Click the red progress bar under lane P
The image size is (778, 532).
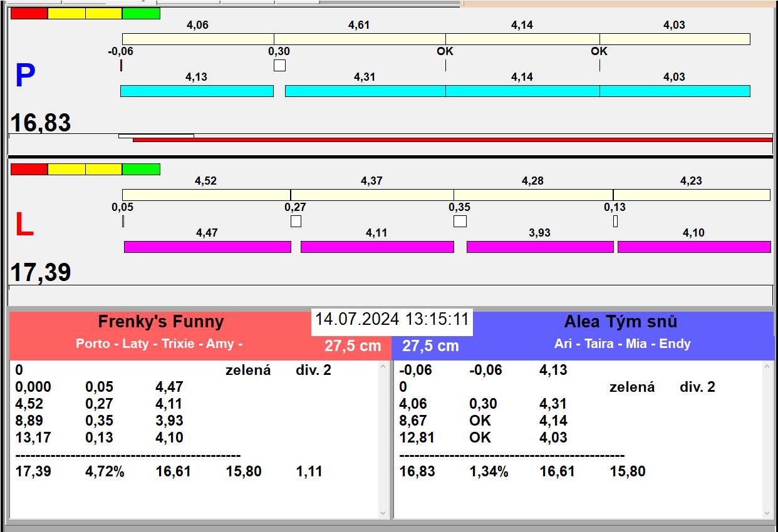point(451,140)
